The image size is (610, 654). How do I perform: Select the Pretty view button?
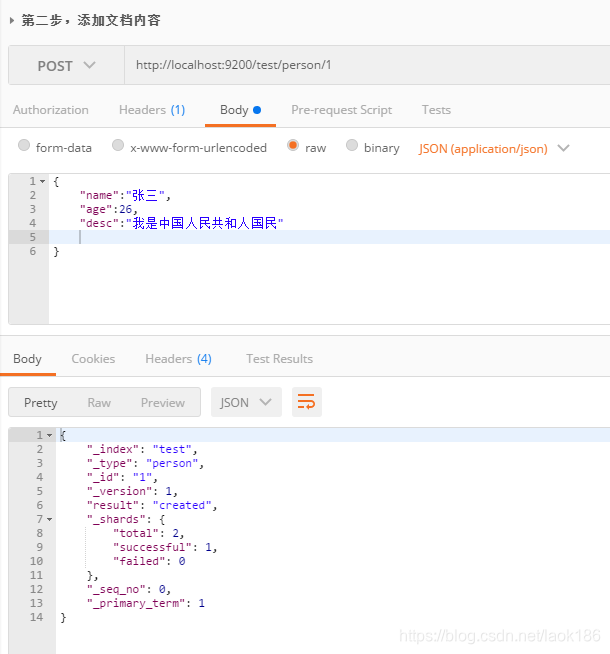(40, 402)
